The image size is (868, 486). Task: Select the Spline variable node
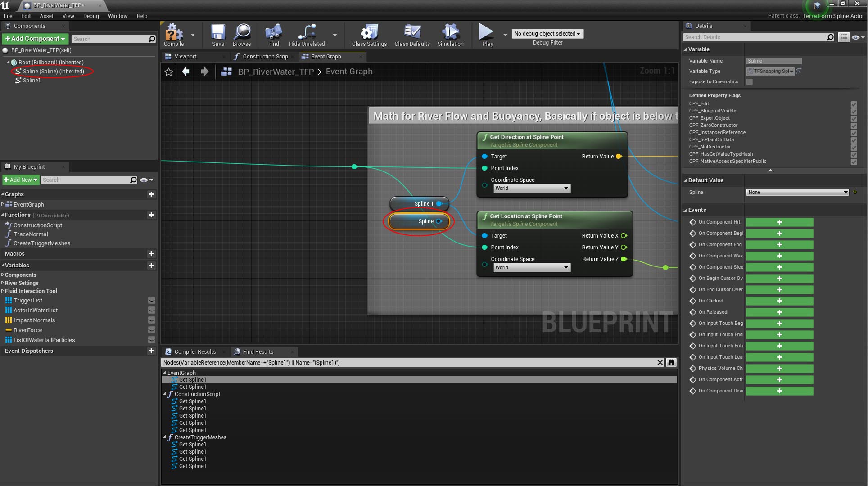pos(419,221)
